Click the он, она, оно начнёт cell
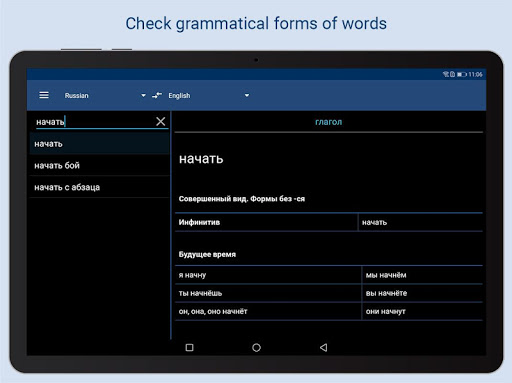This screenshot has height=383, width=512. 268,311
